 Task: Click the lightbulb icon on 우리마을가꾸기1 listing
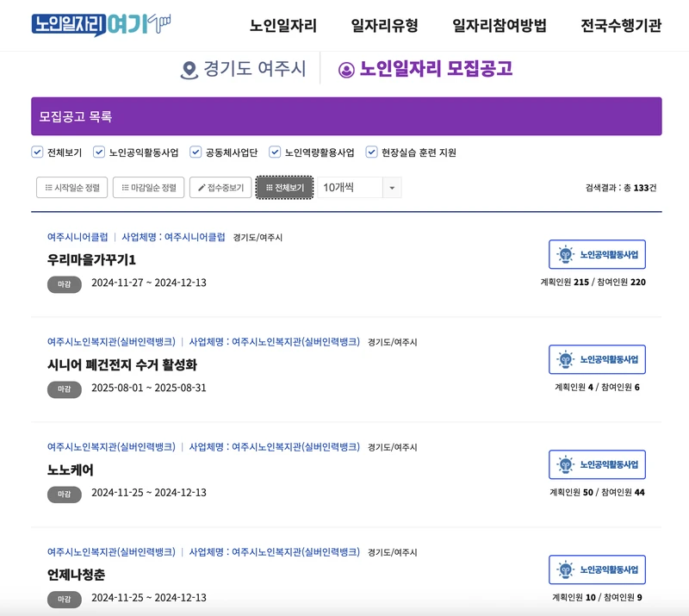point(567,254)
